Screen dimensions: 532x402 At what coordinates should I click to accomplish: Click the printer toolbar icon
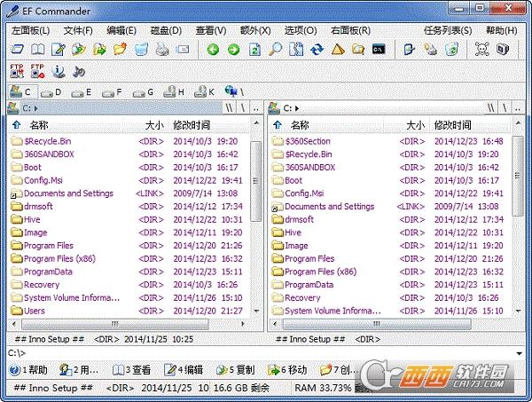(162, 49)
